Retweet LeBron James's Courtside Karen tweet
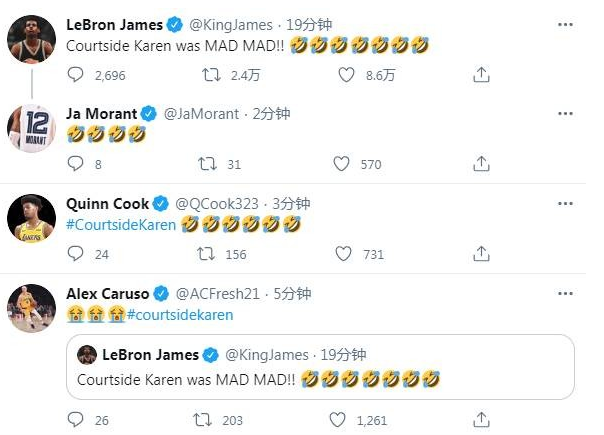The image size is (604, 435). (x=210, y=74)
